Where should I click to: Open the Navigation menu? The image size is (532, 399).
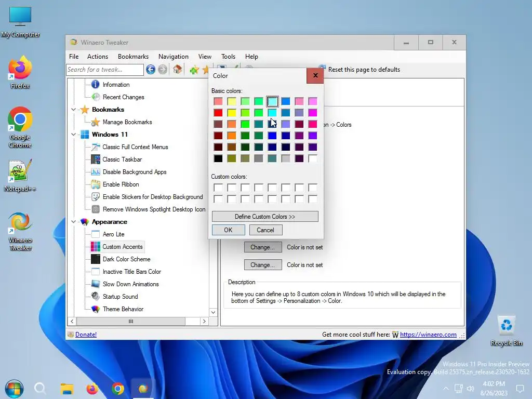[x=174, y=57]
